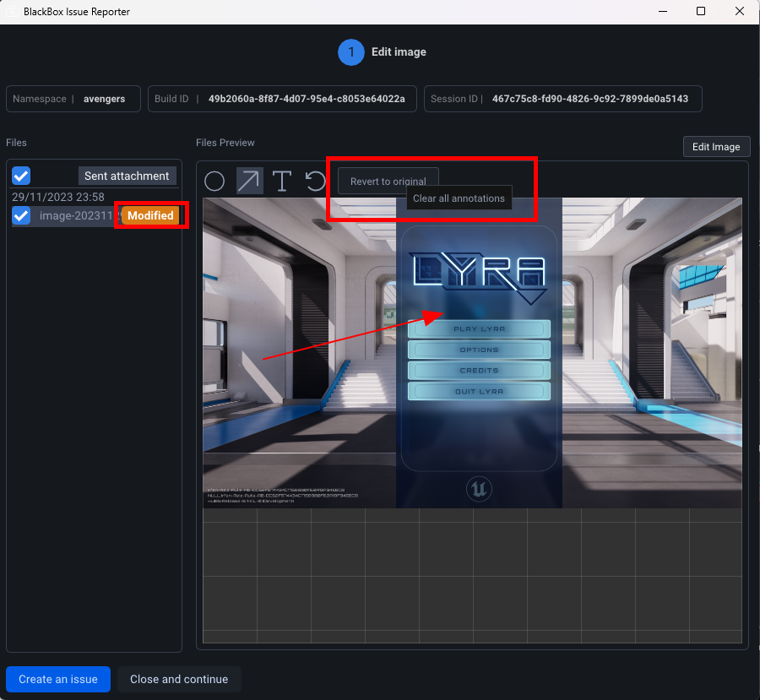Select the arrow annotation tool

click(249, 181)
